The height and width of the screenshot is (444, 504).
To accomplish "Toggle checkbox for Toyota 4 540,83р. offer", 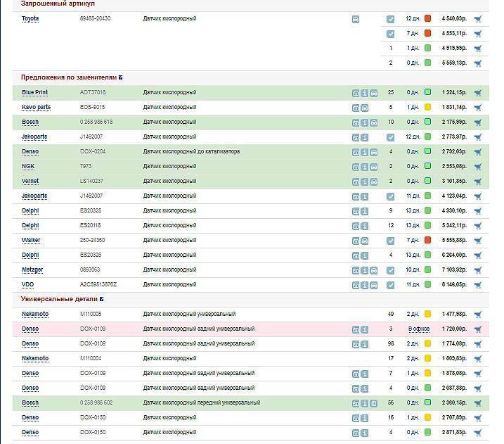I will pos(391,19).
